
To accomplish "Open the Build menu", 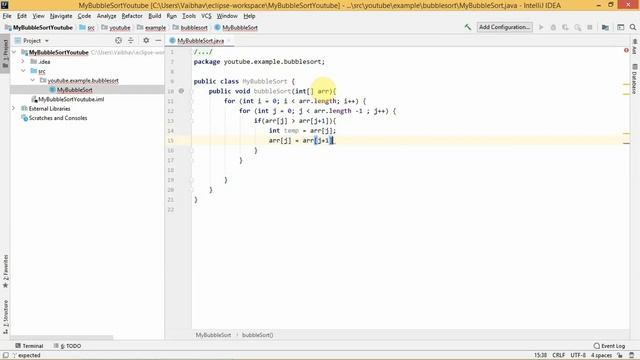I will [x=154, y=16].
